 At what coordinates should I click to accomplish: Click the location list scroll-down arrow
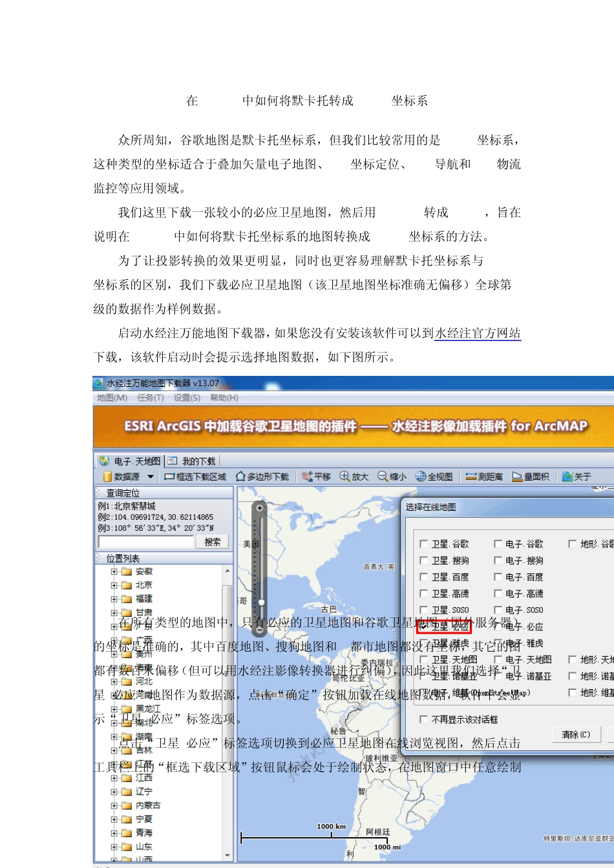click(228, 856)
